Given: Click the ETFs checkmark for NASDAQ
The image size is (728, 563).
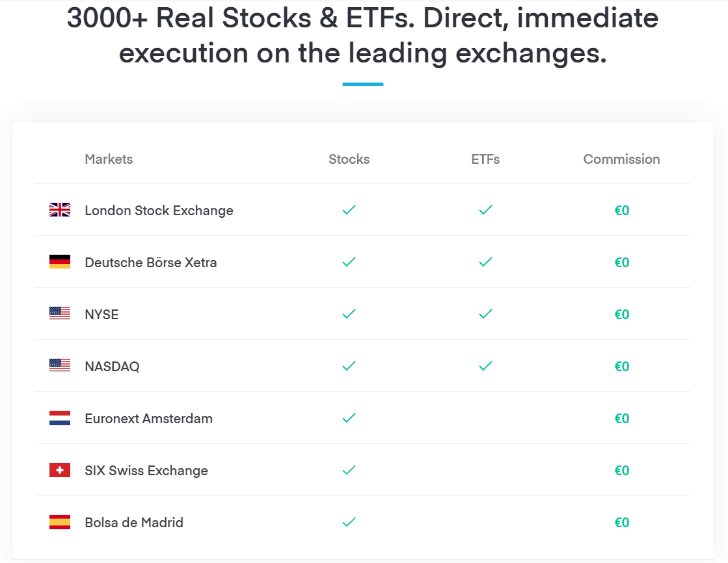Looking at the screenshot, I should click(485, 366).
